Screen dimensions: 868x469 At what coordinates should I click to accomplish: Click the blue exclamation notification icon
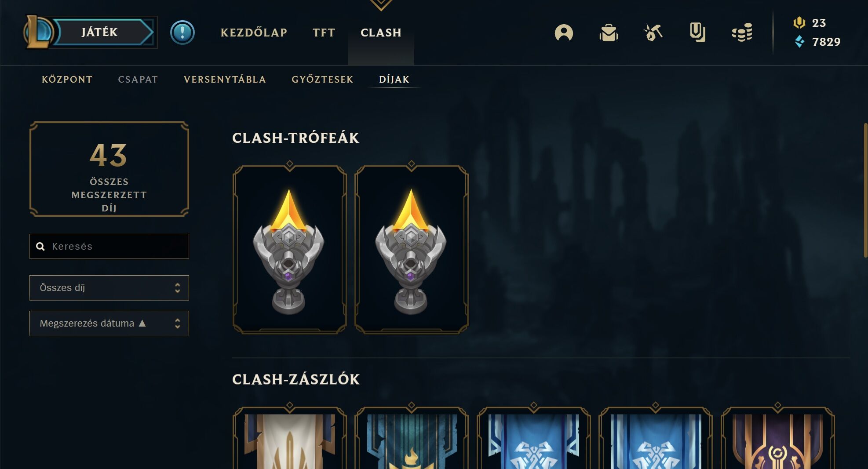182,33
